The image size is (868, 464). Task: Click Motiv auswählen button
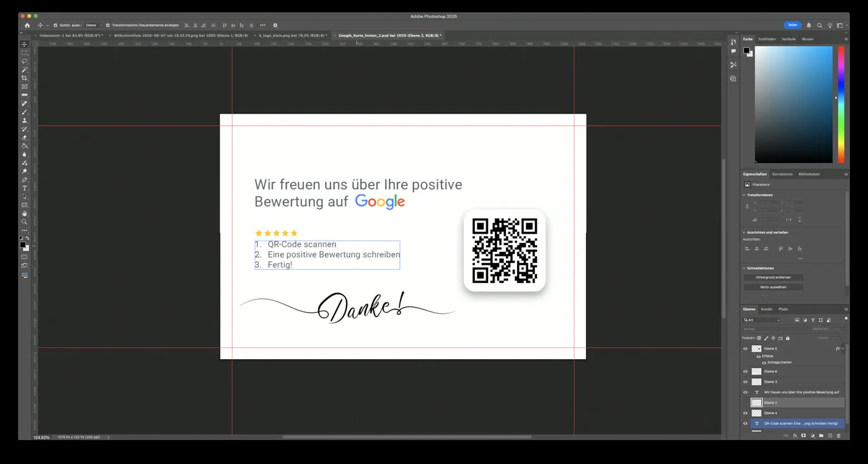(773, 287)
